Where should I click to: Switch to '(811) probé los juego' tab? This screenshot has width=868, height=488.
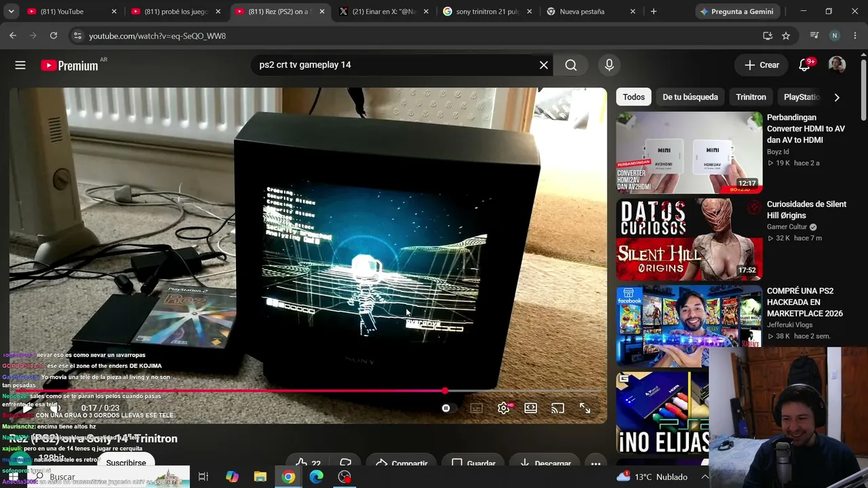[175, 12]
